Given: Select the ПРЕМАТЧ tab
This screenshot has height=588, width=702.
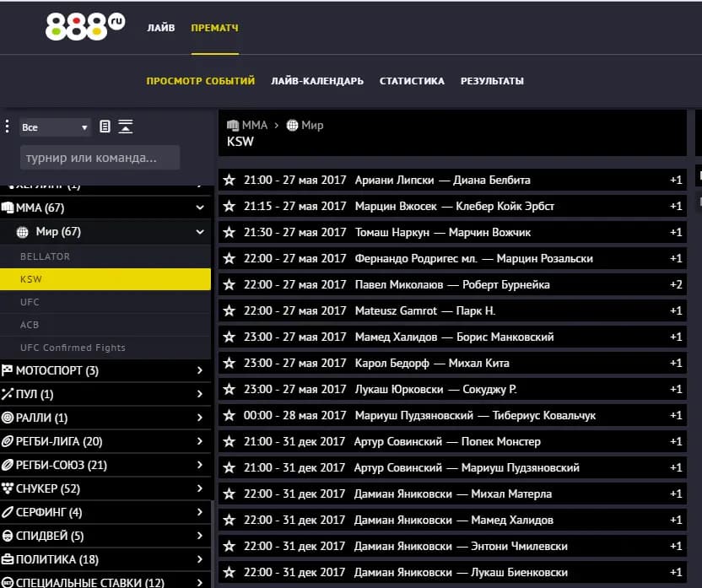Looking at the screenshot, I should [215, 28].
